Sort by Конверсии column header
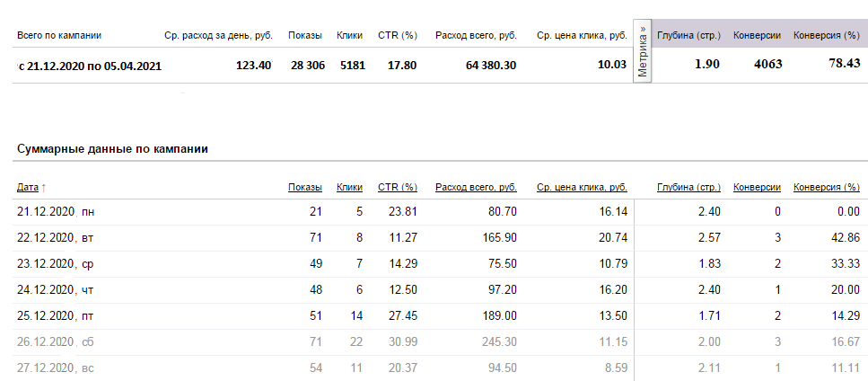This screenshot has width=868, height=381. pyautogui.click(x=757, y=188)
